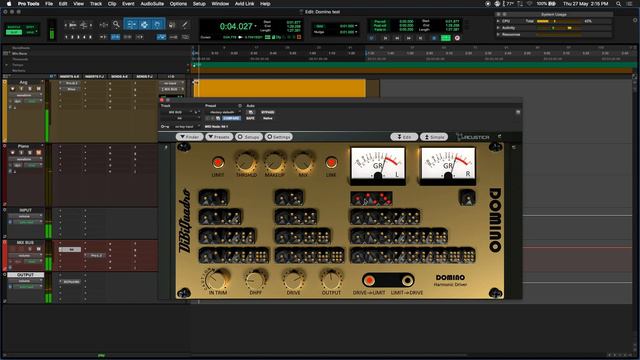Click the highlighted red-dot domino tile
640x360 pixels.
[x=371, y=198]
